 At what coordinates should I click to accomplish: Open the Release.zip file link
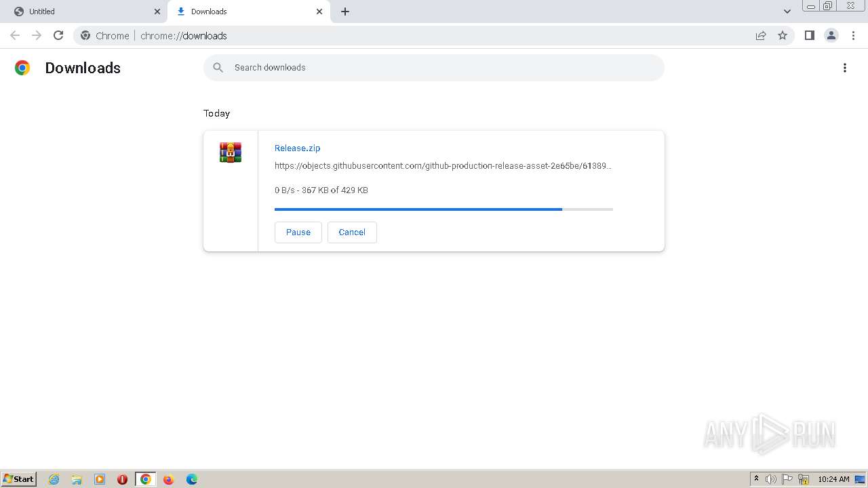(297, 148)
